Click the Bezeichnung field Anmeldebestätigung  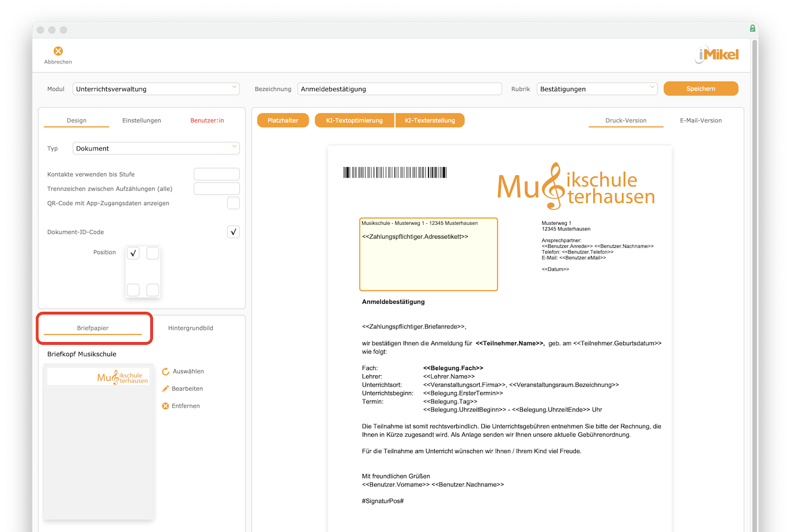[x=400, y=89]
